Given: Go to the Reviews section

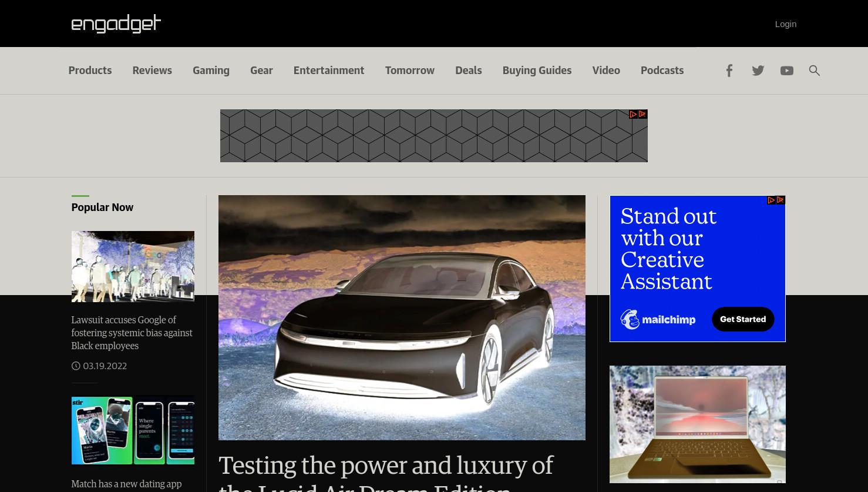Looking at the screenshot, I should (152, 71).
